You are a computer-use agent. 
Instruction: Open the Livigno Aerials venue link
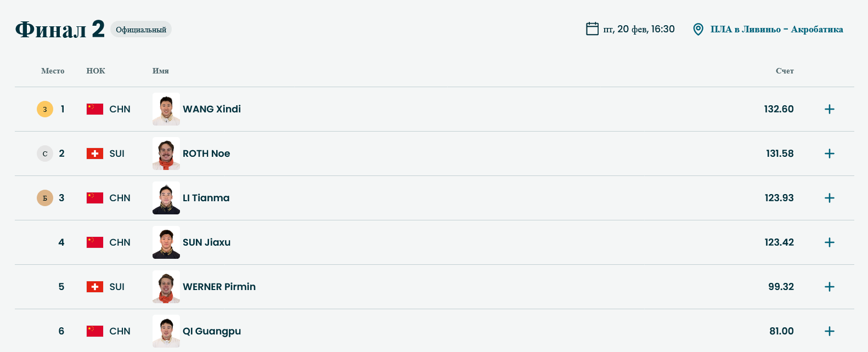click(x=776, y=29)
